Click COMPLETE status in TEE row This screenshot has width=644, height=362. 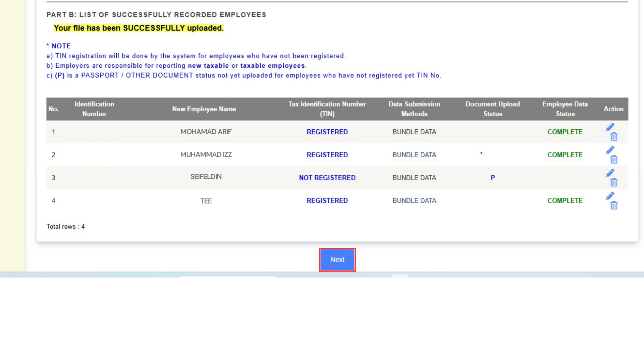tap(565, 200)
